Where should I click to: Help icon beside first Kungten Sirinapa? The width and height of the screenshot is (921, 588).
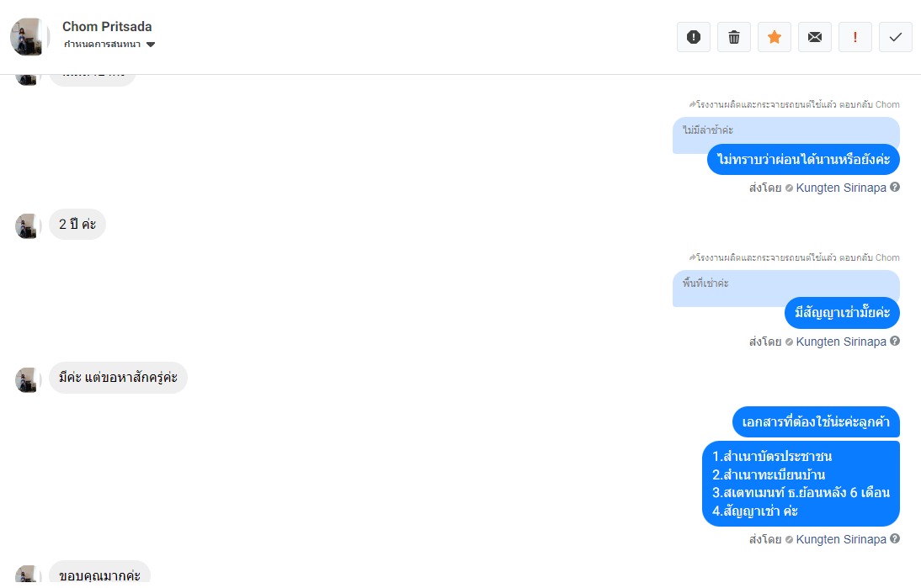point(895,188)
